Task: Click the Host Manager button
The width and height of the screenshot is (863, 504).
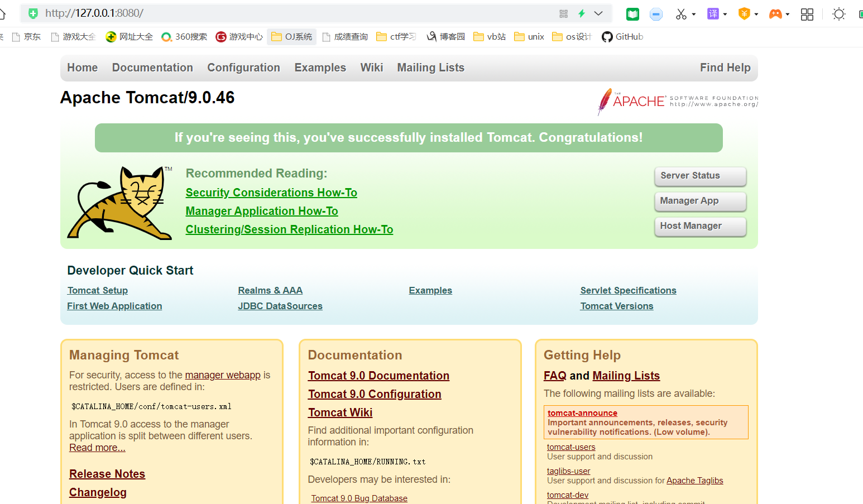Action: [701, 226]
